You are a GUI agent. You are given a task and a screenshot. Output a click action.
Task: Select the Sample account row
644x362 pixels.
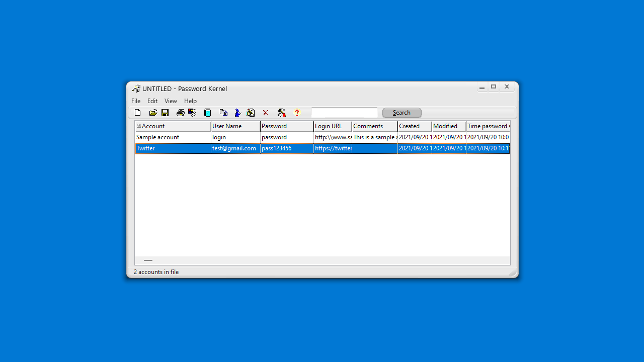(x=322, y=137)
